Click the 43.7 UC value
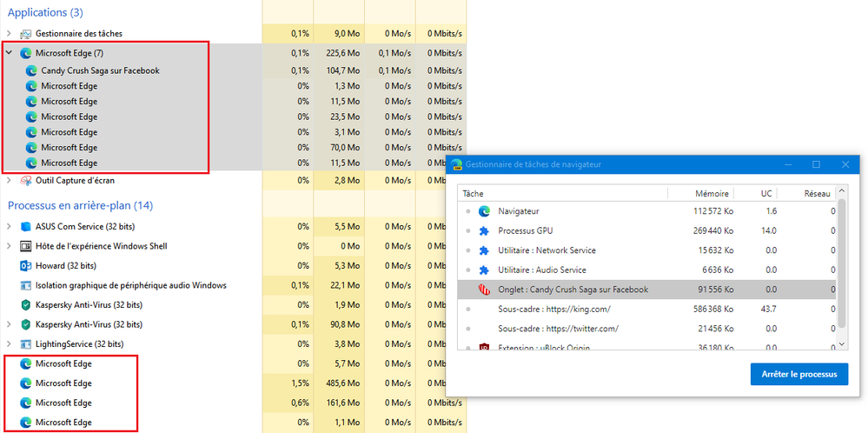This screenshot has height=433, width=868. [769, 309]
